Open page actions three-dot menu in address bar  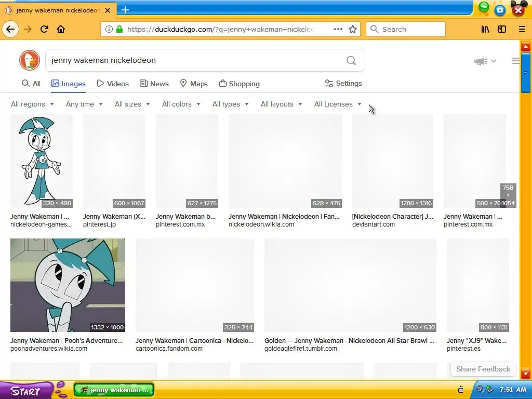[338, 29]
